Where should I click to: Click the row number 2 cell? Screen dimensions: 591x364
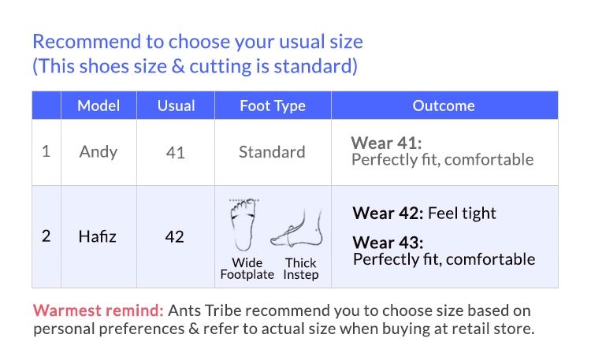(x=46, y=236)
